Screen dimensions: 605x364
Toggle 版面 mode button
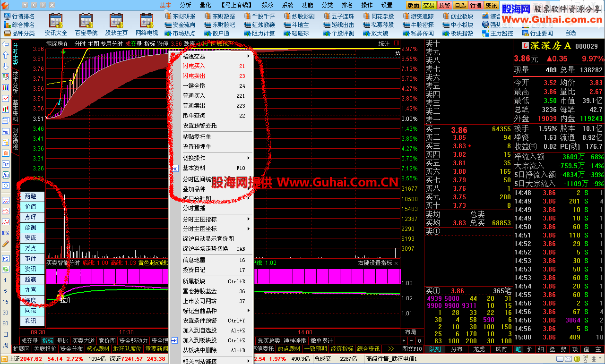413,5
